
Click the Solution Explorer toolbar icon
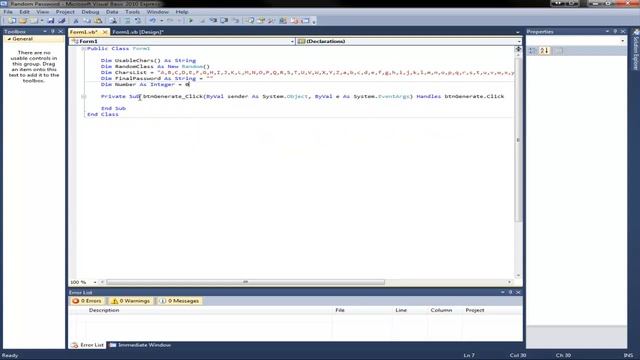(x=250, y=20)
